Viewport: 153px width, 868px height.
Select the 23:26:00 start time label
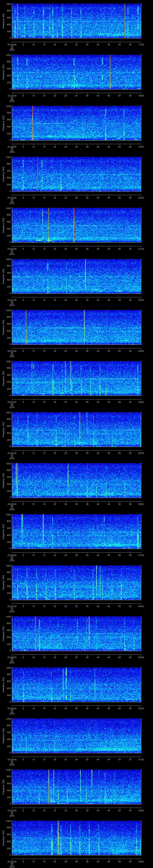tap(12, 555)
